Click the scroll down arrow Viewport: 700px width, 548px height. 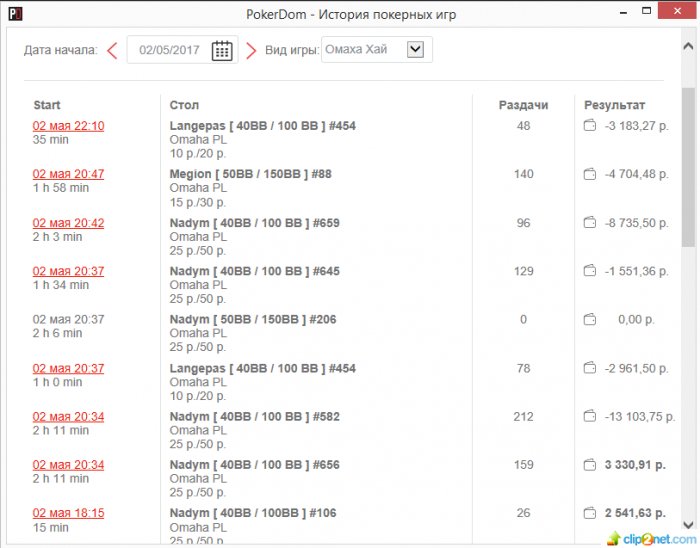688,525
